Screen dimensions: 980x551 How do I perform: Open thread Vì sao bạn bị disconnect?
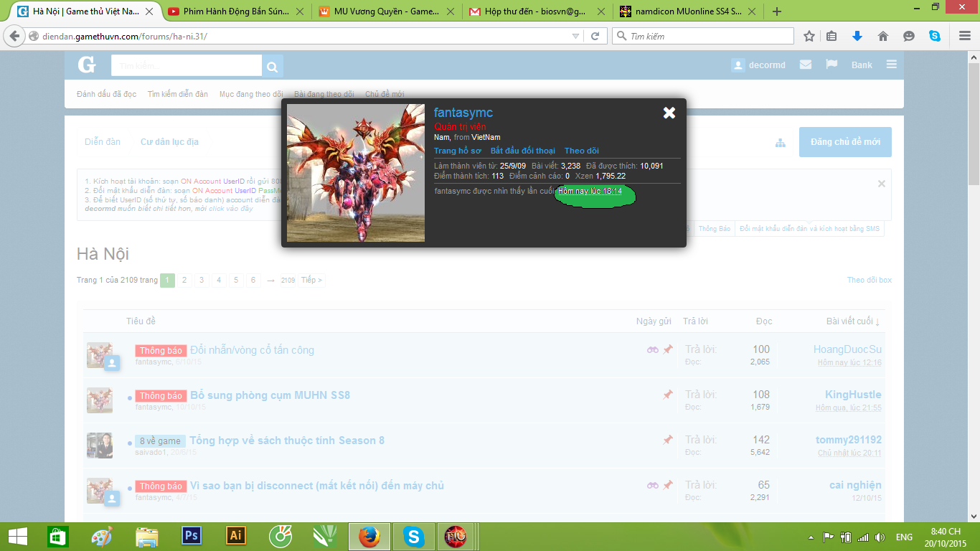tap(317, 486)
